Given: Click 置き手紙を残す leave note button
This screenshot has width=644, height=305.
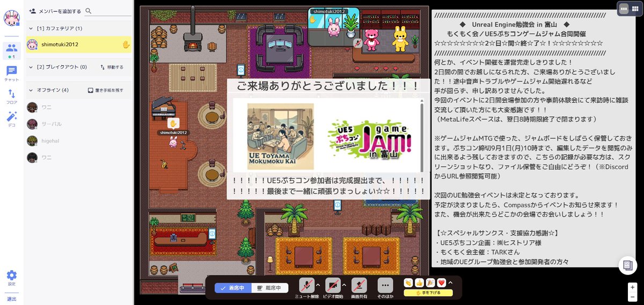Looking at the screenshot, I should coord(105,90).
